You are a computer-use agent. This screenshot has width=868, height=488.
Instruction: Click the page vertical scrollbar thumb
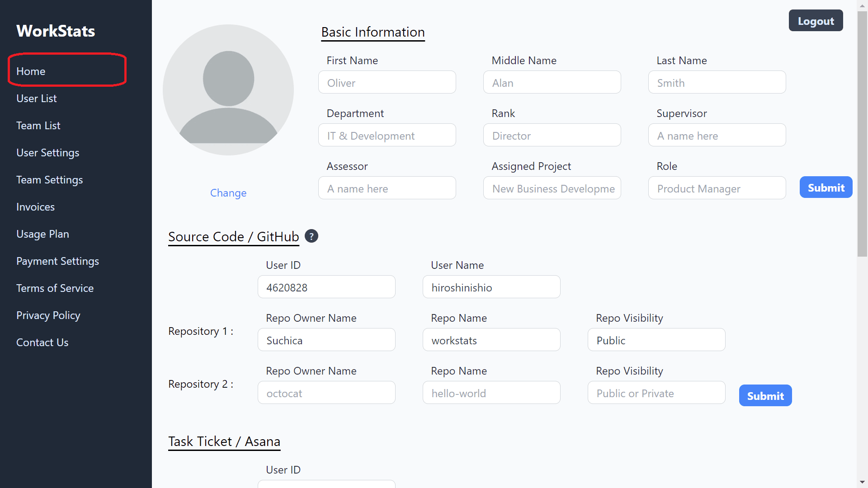point(862,134)
